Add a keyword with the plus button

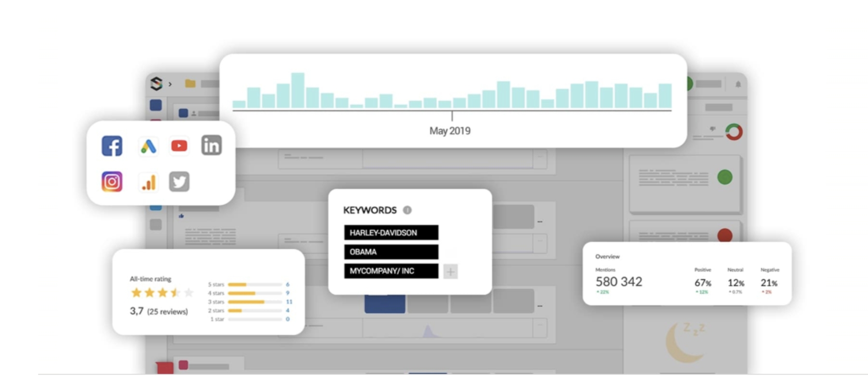[450, 271]
